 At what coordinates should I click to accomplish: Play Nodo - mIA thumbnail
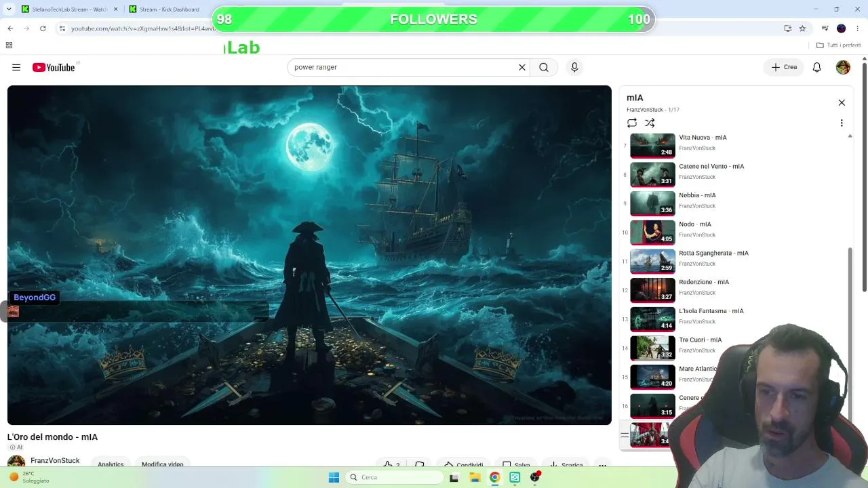[x=652, y=232]
